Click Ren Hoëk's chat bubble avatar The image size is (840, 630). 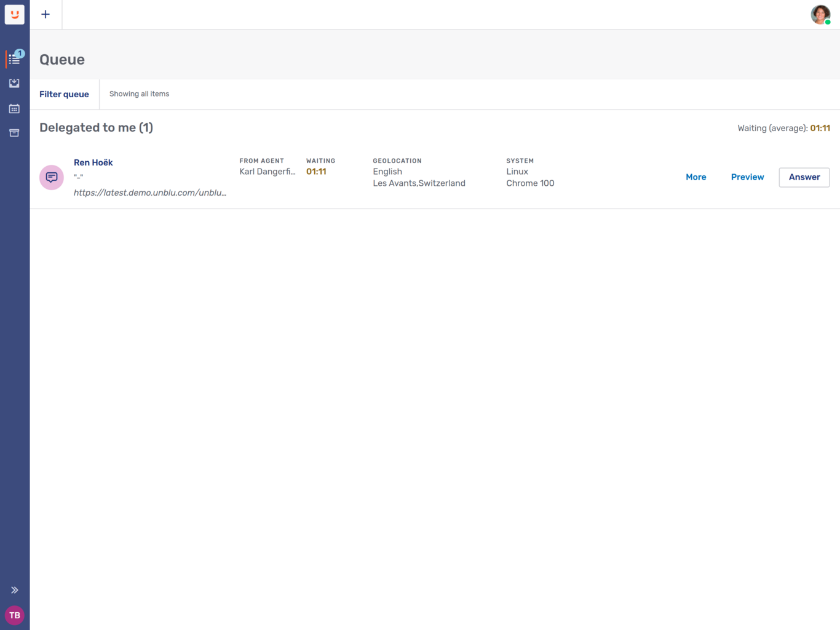click(52, 177)
